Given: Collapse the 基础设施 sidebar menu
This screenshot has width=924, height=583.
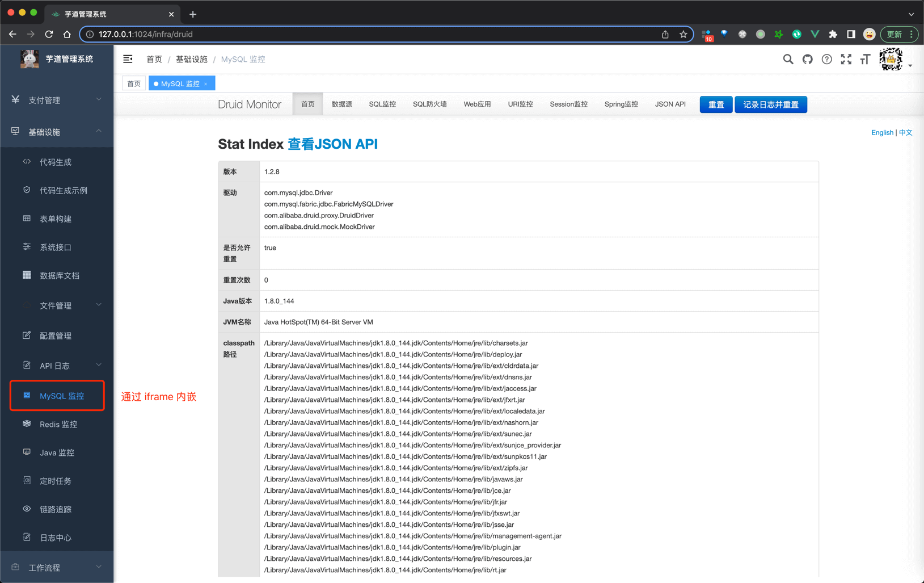Looking at the screenshot, I should pyautogui.click(x=57, y=132).
